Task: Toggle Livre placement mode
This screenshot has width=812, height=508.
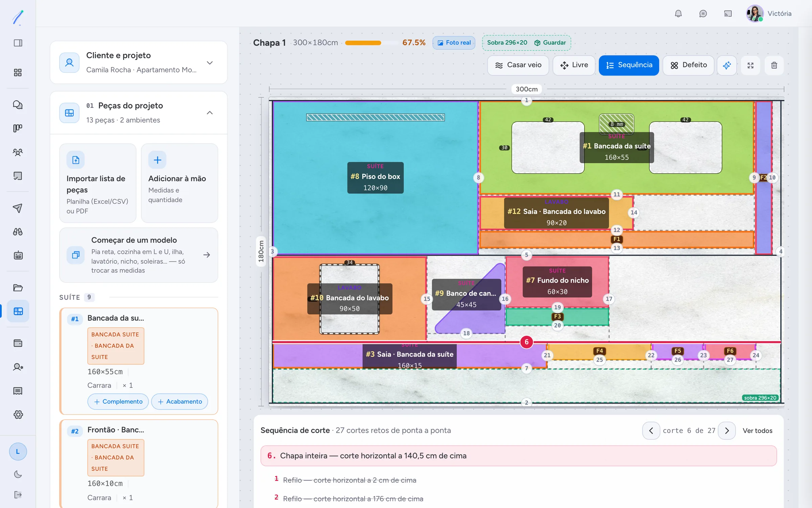Action: [x=574, y=65]
